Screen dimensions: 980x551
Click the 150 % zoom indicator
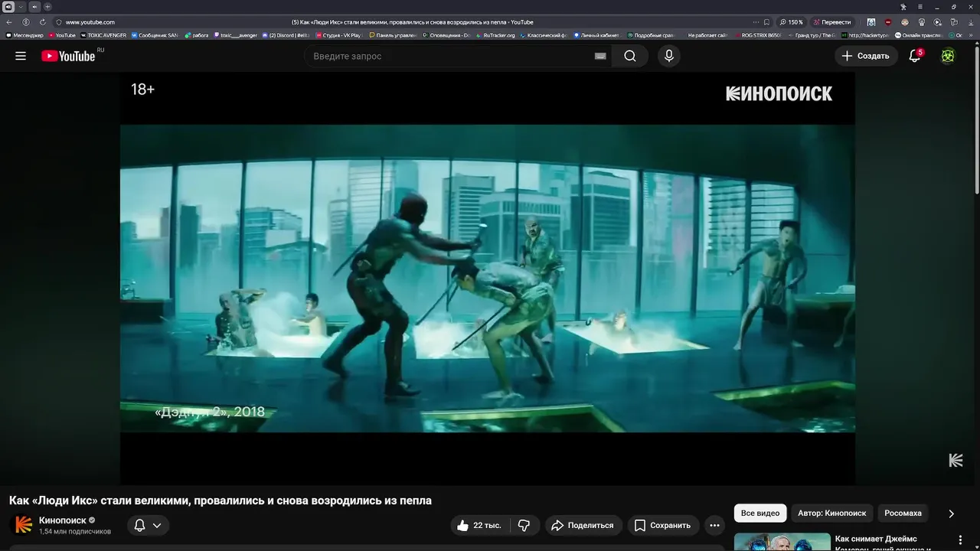(x=792, y=22)
